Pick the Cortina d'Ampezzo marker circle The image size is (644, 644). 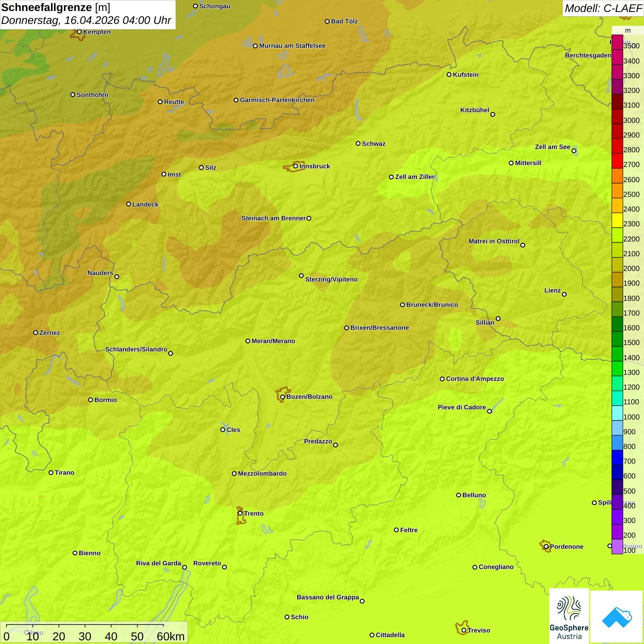point(442,379)
